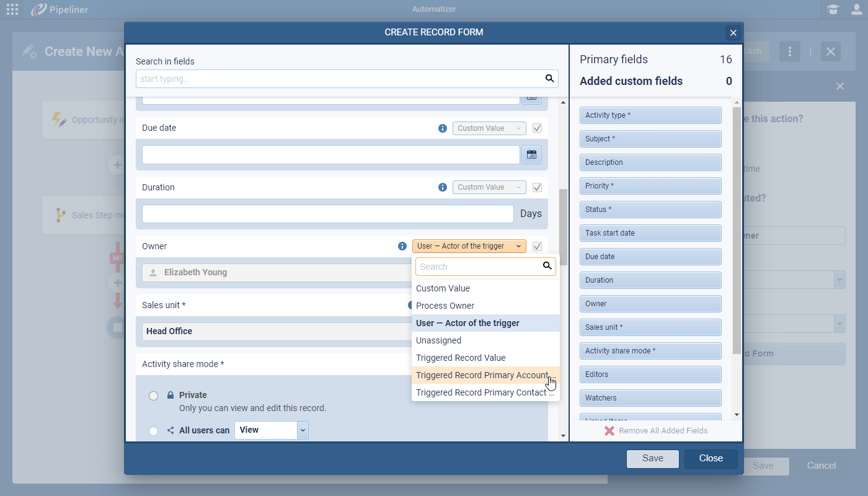Image resolution: width=868 pixels, height=496 pixels.
Task: Save the record form
Action: pyautogui.click(x=652, y=458)
